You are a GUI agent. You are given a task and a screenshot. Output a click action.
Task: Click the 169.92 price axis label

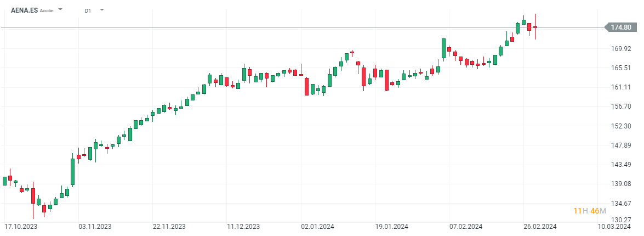pyautogui.click(x=621, y=48)
